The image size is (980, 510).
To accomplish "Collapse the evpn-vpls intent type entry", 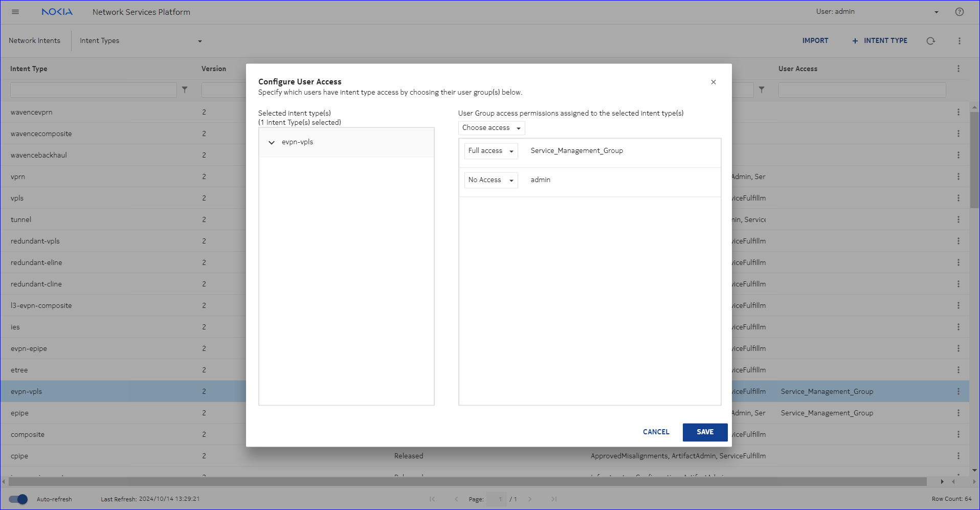I will click(272, 142).
